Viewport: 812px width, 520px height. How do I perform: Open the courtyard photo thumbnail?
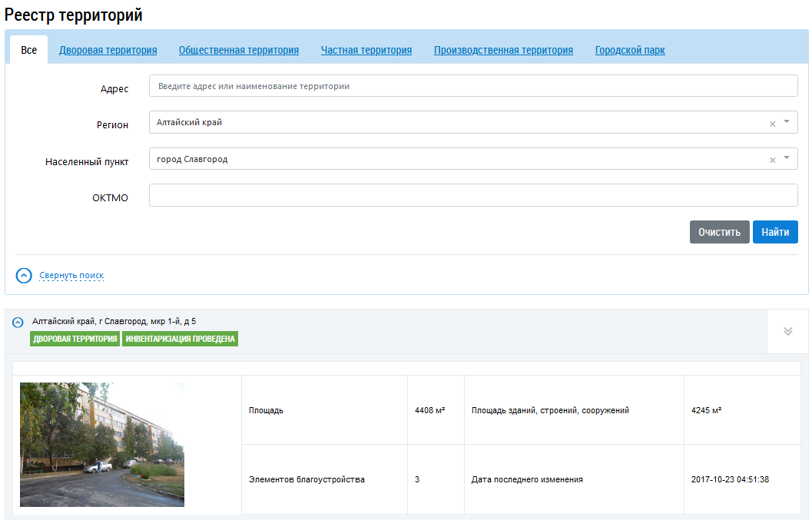click(x=102, y=444)
